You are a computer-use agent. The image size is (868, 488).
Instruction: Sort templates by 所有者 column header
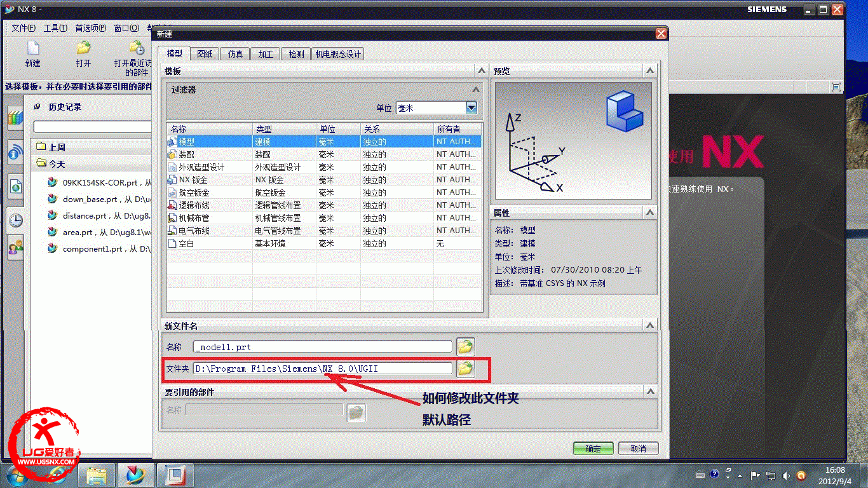(x=458, y=129)
